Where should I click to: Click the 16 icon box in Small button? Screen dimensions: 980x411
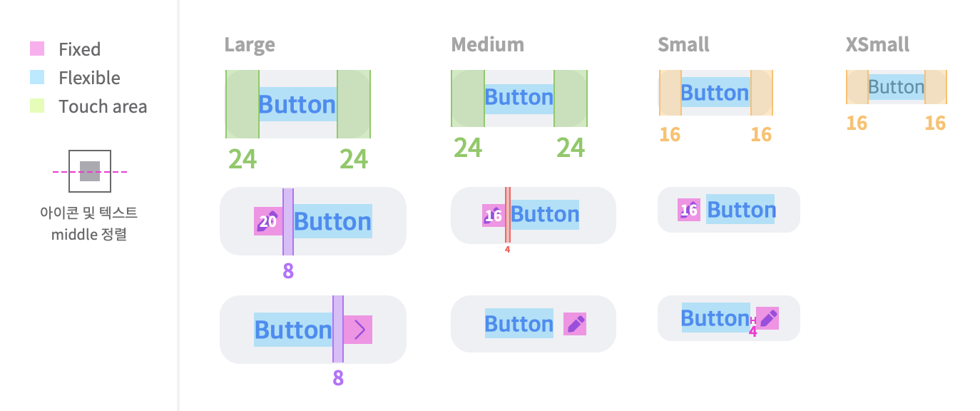point(689,210)
